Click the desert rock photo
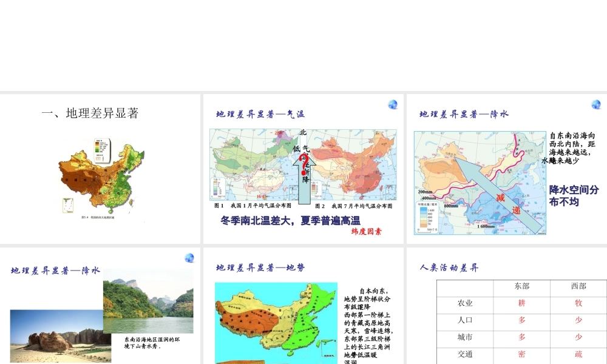The image size is (607, 364). [x=56, y=335]
